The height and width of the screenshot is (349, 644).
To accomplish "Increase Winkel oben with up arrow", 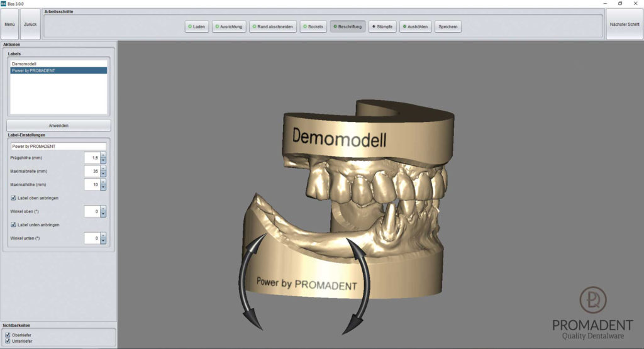I will coord(103,209).
